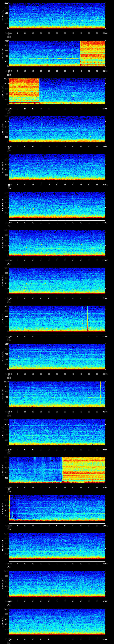The image size is (114, 644).
Task: Click the spectrogram panel starting at 13:29:00
Action: [x=57, y=16]
